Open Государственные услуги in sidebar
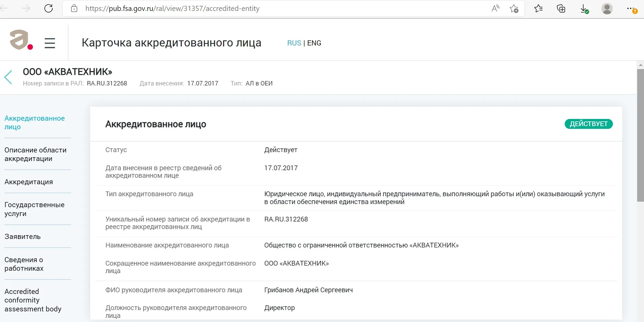Viewport: 644px width, 322px height. pos(35,209)
